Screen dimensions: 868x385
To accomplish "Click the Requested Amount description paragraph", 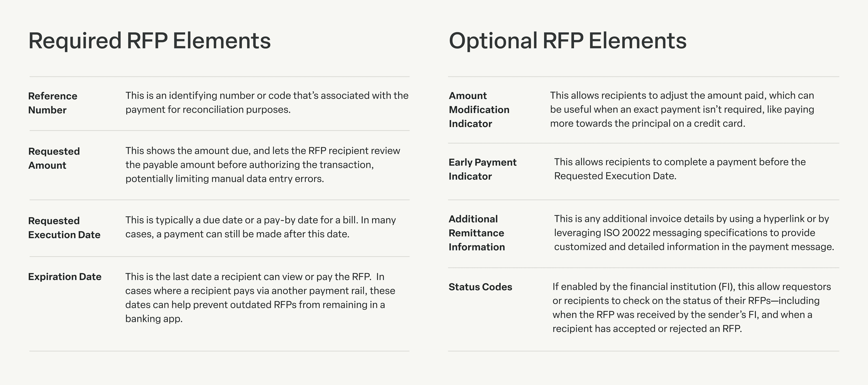I will point(262,165).
